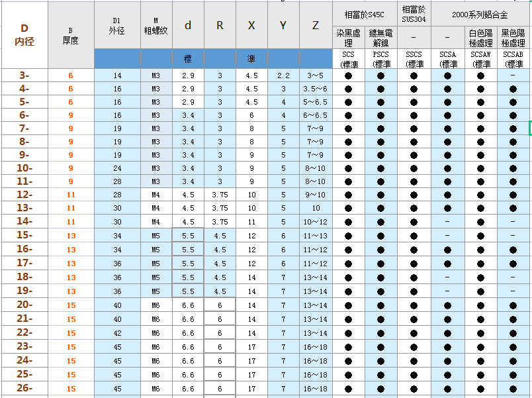Select the D 内径 header cell

click(24, 35)
